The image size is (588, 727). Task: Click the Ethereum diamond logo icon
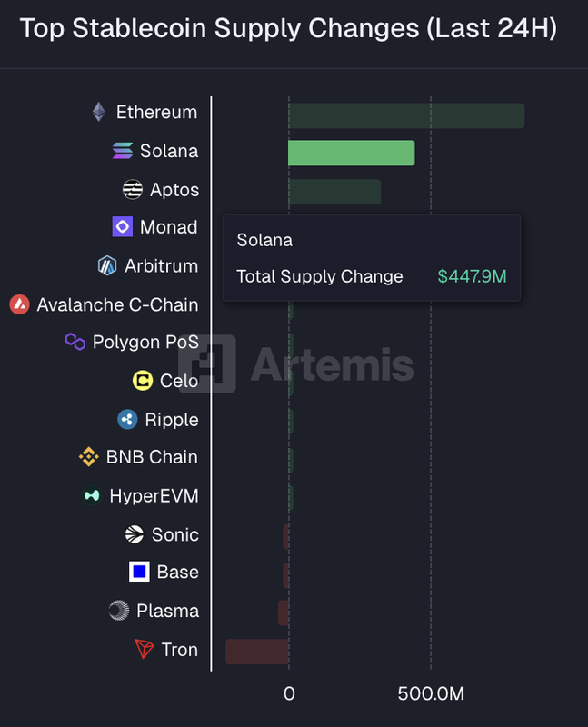[98, 113]
